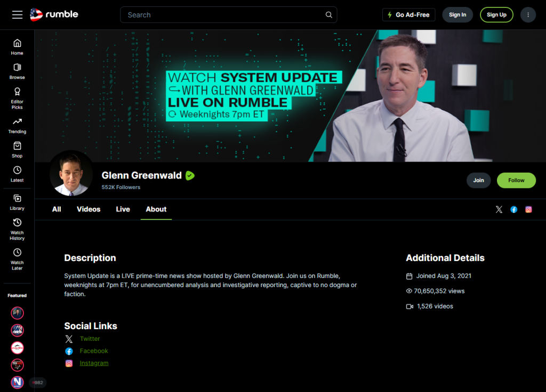Follow the Glenn Greenwald channel
This screenshot has height=392, width=546.
516,180
